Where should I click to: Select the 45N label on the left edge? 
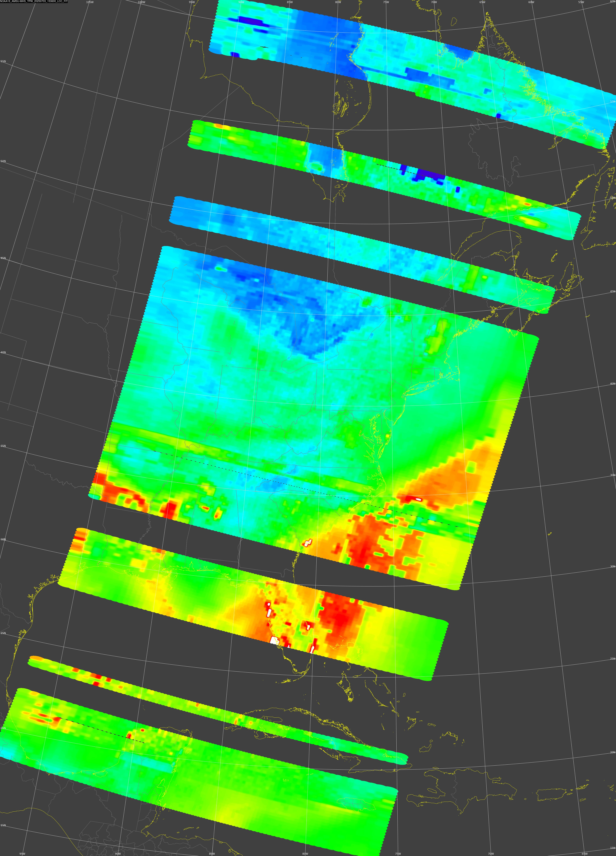(3, 258)
